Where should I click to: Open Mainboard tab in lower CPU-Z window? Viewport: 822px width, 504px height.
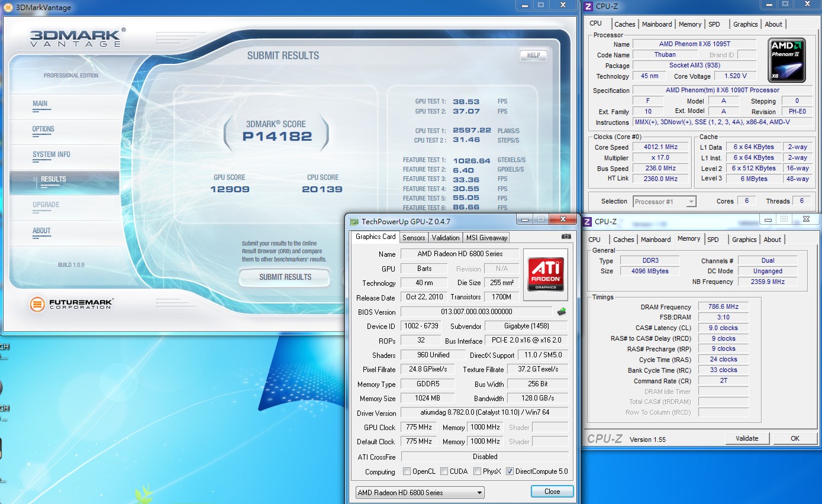click(656, 240)
